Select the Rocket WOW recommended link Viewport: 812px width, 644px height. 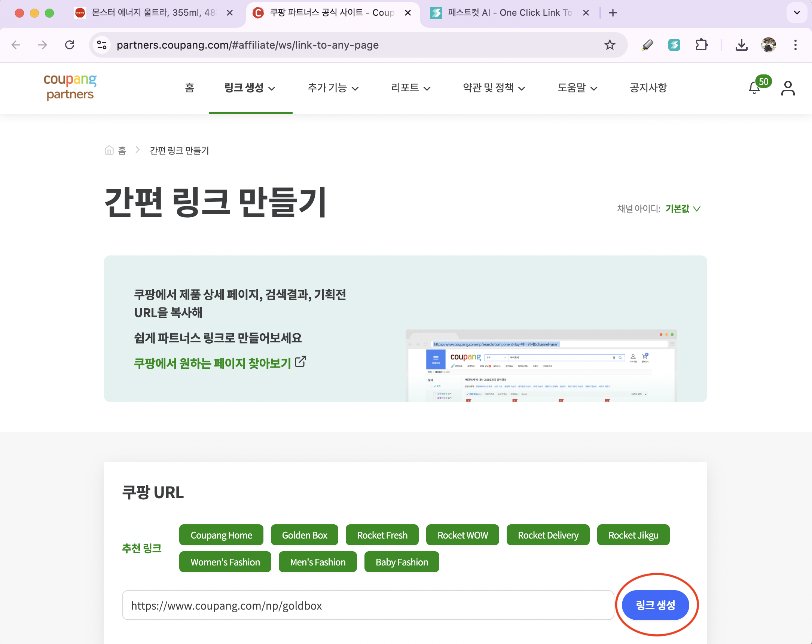tap(463, 535)
